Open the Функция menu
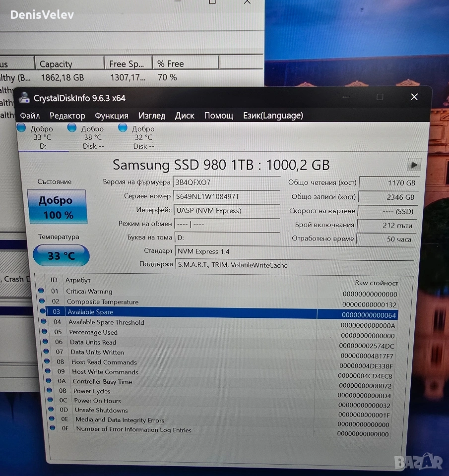 pos(112,116)
